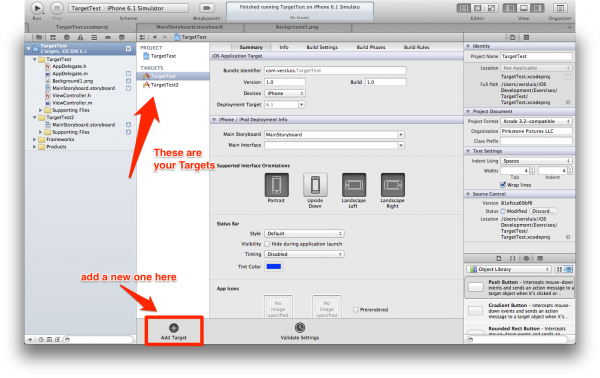600x378 pixels.
Task: Select the Portrait orientation icon
Action: [276, 185]
